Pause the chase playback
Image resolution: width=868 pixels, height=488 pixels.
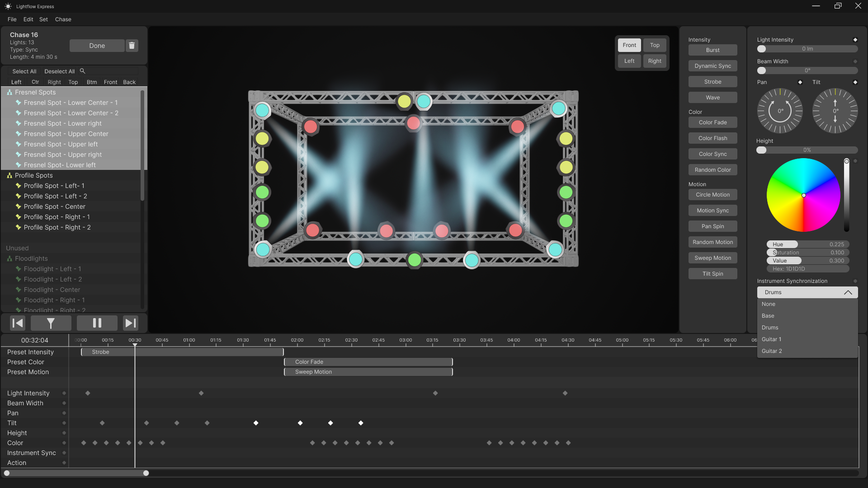tap(97, 323)
